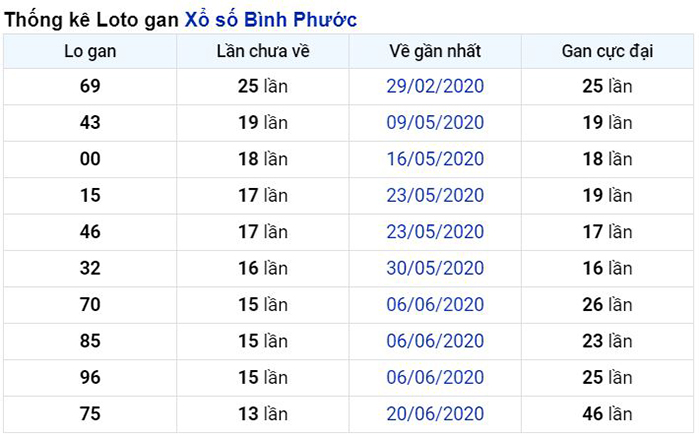
Task: Click the 26 lần Gan cực đại cell
Action: click(x=607, y=305)
